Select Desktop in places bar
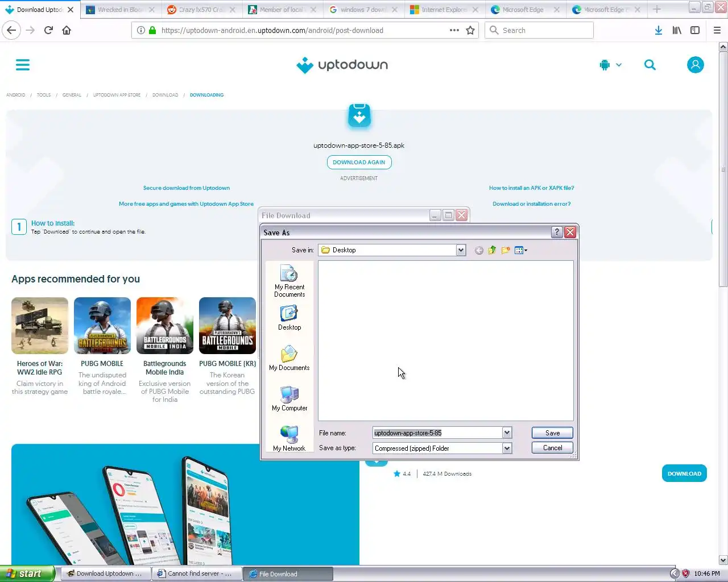The height and width of the screenshot is (582, 728). 289,318
